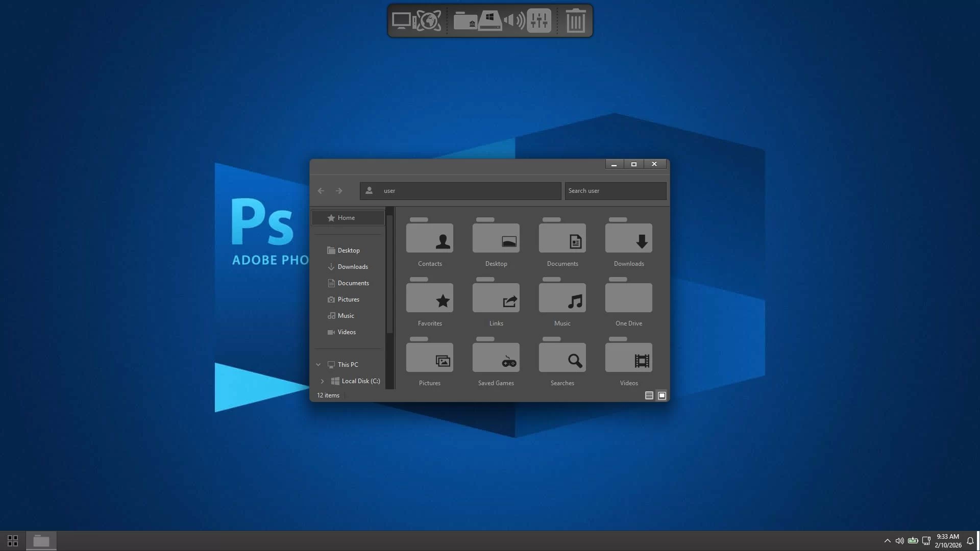This screenshot has width=980, height=551.
Task: Open the trash bin icon in dock
Action: [x=575, y=21]
